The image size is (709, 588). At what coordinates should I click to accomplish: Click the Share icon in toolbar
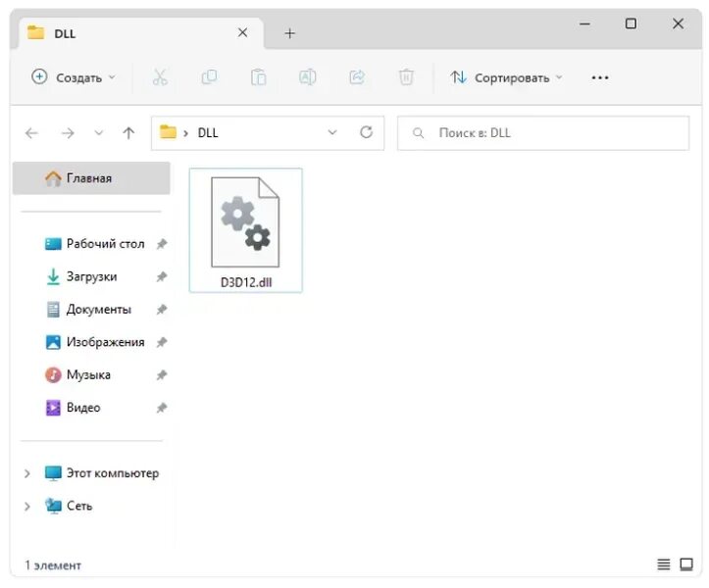(x=357, y=77)
